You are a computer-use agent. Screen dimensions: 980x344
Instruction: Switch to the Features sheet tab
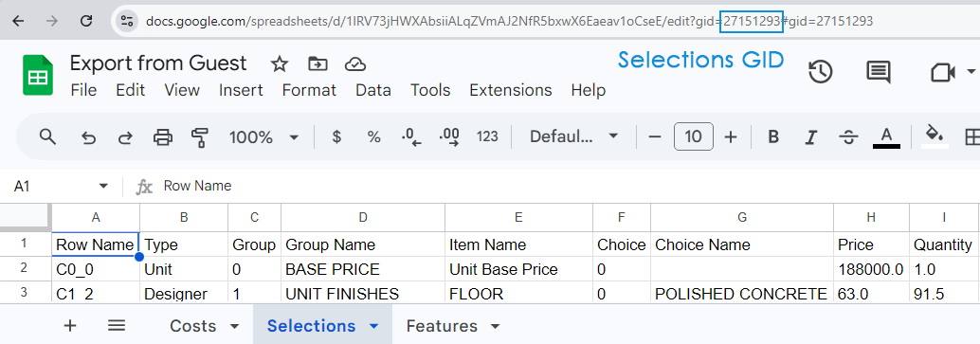(x=442, y=326)
